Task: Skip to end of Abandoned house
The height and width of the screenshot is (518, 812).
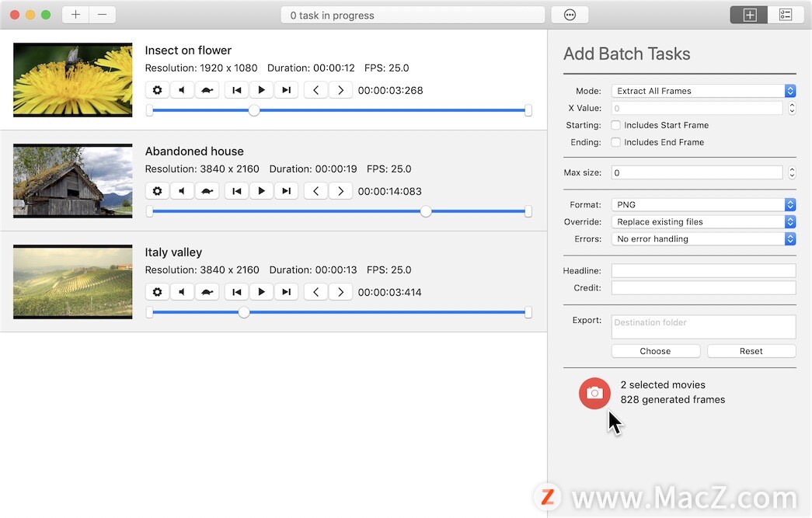Action: (287, 191)
